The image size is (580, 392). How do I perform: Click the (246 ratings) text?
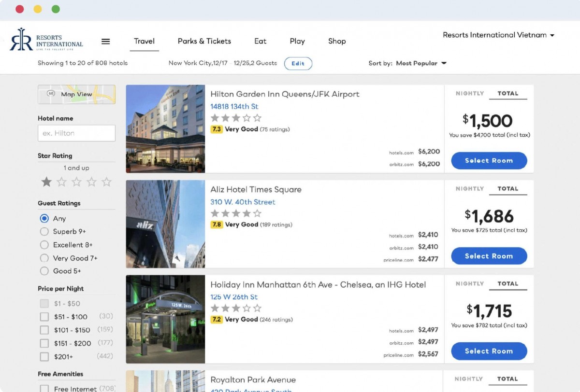(x=276, y=320)
